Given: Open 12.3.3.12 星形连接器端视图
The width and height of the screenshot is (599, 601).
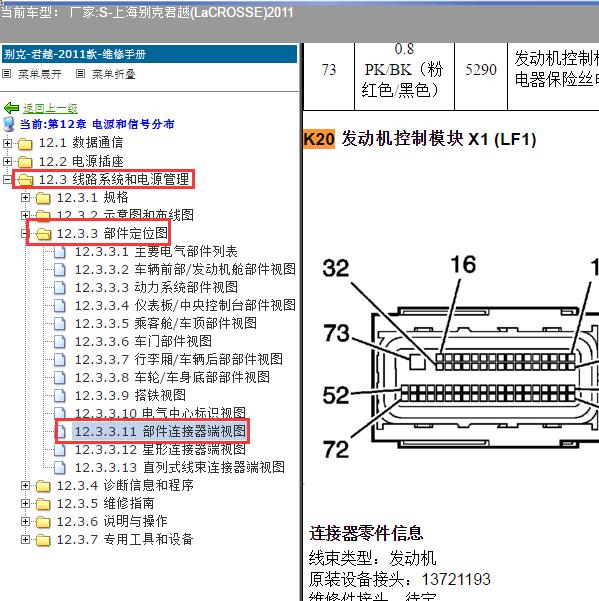Looking at the screenshot, I should coord(160,449).
